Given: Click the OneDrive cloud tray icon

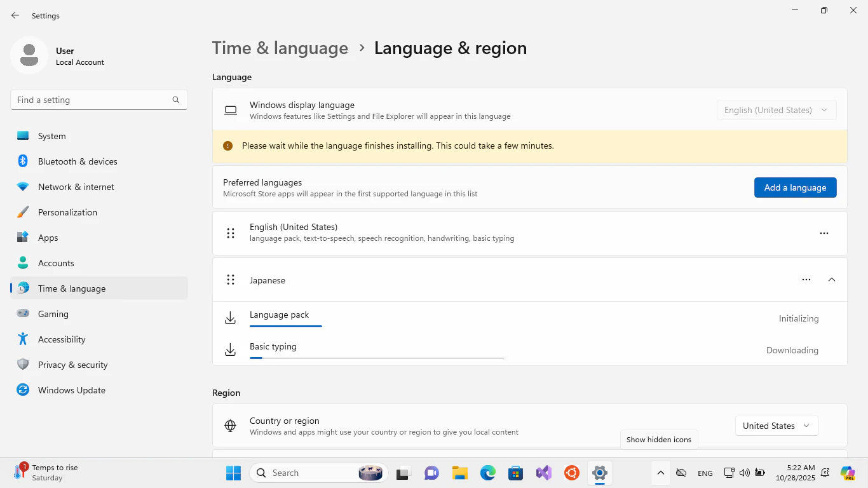Looking at the screenshot, I should 681,473.
